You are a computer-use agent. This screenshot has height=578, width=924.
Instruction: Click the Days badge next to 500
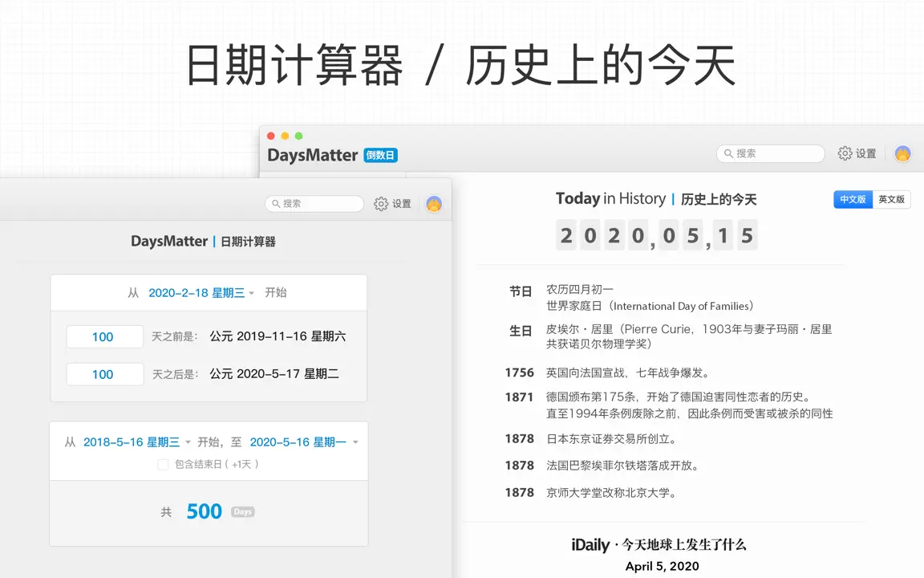[x=243, y=512]
